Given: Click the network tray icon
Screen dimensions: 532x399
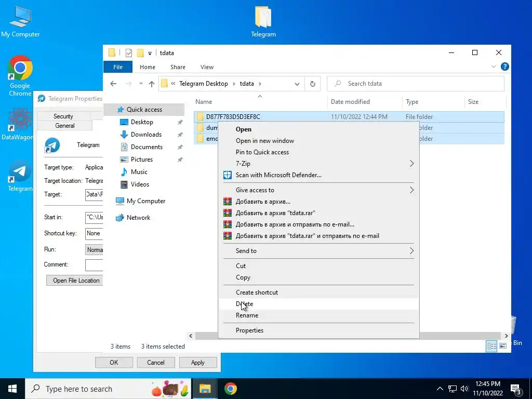Looking at the screenshot, I should [453, 389].
